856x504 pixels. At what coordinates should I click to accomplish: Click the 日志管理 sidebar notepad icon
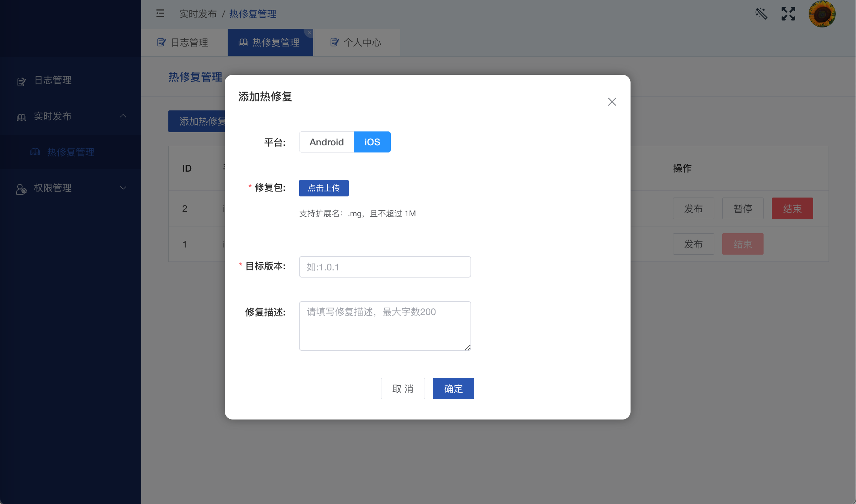pos(21,81)
